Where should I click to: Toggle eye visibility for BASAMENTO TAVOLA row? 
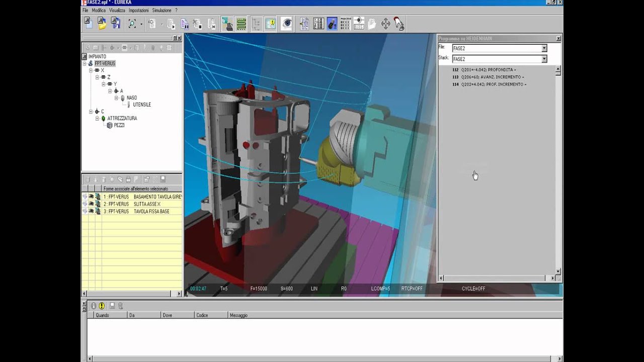coord(91,197)
